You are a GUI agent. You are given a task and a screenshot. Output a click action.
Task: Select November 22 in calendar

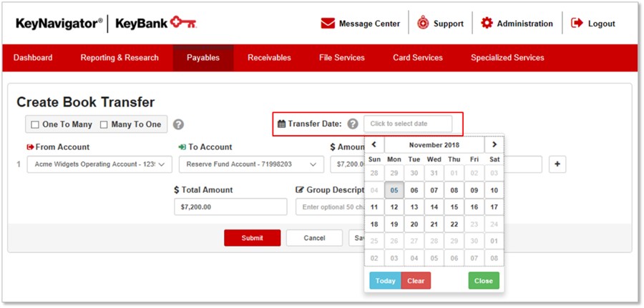coord(454,224)
